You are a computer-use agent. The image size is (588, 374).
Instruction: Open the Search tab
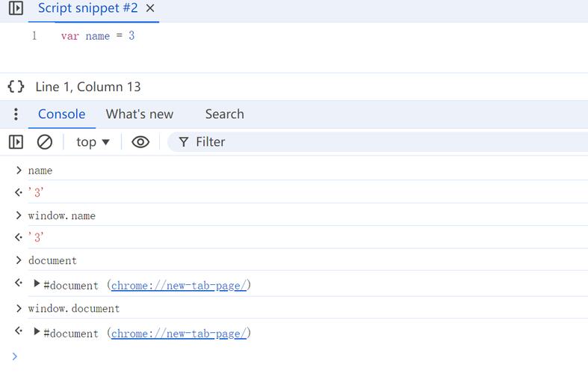(x=225, y=114)
